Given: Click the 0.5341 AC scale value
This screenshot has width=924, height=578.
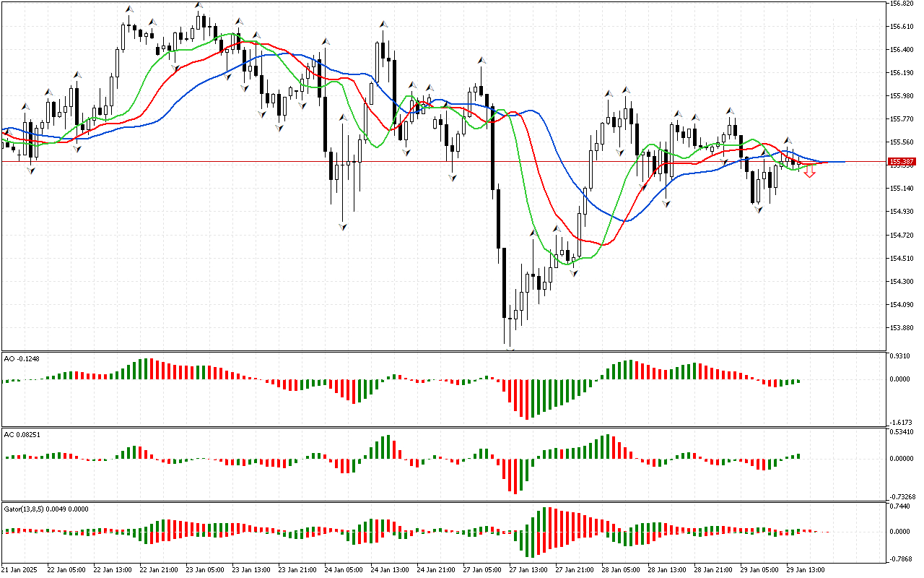Looking at the screenshot, I should pyautogui.click(x=901, y=432).
